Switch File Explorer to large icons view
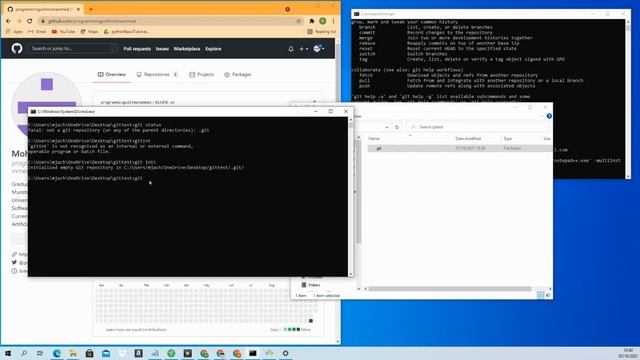Image resolution: width=640 pixels, height=360 pixels. click(548, 295)
